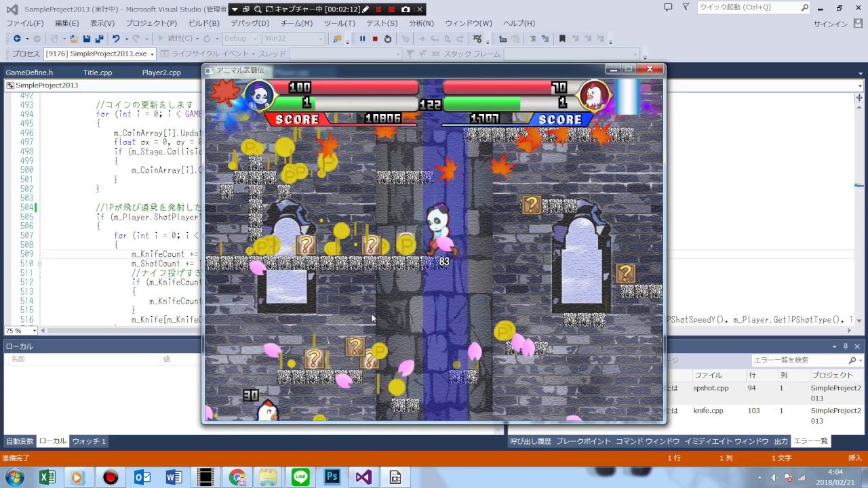The width and height of the screenshot is (868, 488).
Task: Collapse the code region at line 510
Action: tap(39, 264)
